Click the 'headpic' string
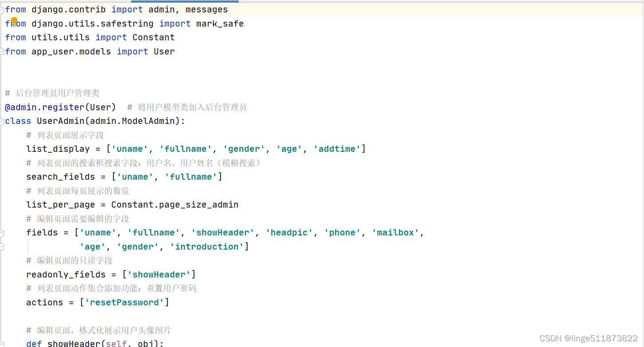644x347 pixels. tap(289, 232)
